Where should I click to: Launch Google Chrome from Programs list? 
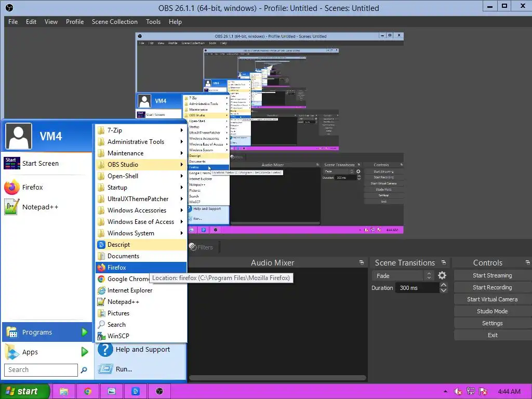pyautogui.click(x=123, y=279)
